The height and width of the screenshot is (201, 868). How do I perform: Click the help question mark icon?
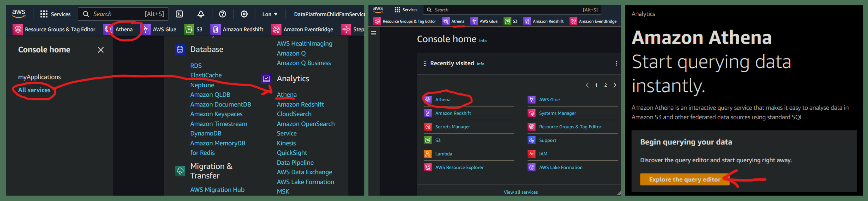click(x=222, y=14)
